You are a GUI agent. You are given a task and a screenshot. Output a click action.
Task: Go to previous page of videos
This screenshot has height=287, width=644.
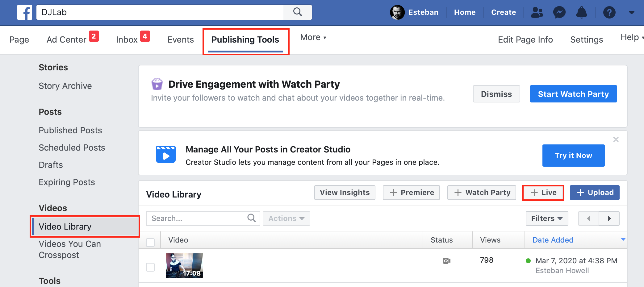tap(588, 218)
